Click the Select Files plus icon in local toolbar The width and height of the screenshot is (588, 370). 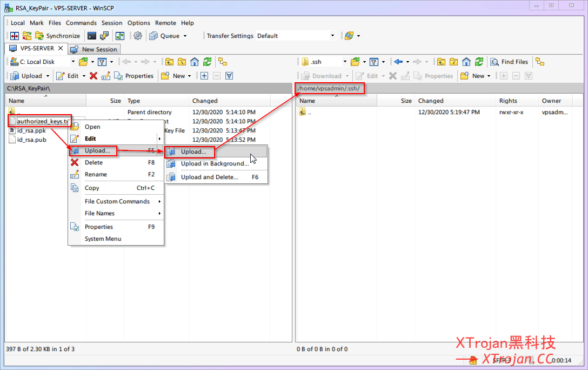(x=204, y=76)
